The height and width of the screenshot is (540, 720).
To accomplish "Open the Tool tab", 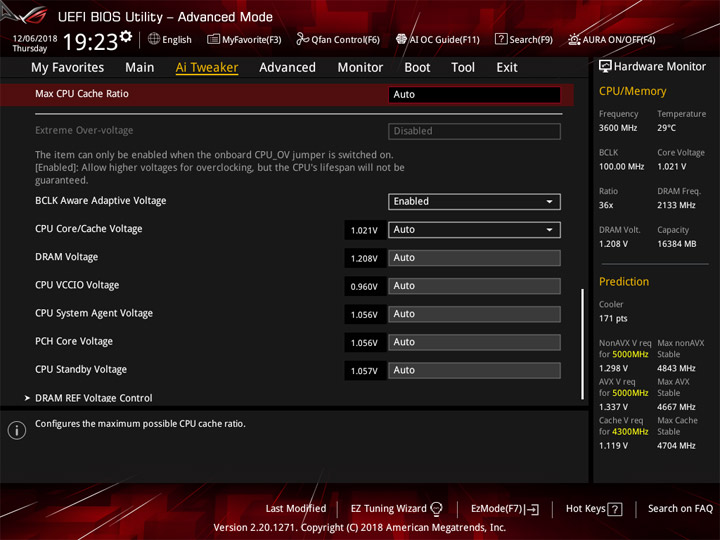I will click(x=463, y=68).
